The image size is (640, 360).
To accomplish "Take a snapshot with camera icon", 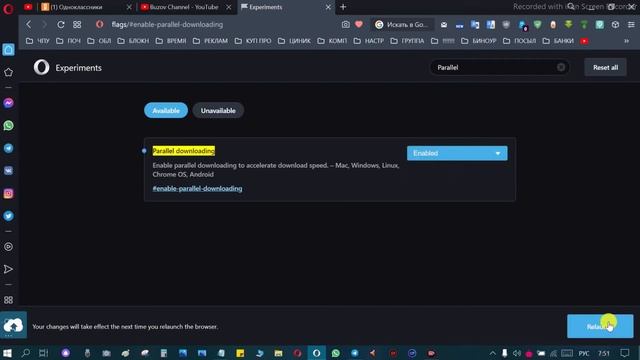I will tap(346, 24).
